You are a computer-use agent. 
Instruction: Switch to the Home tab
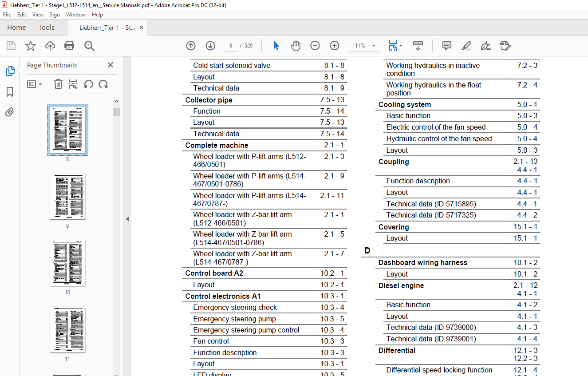[16, 27]
